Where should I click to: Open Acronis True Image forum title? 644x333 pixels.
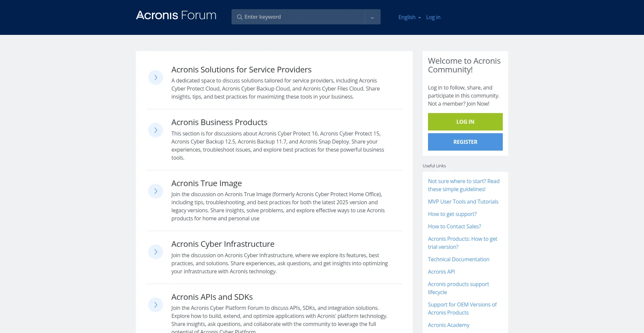[207, 183]
